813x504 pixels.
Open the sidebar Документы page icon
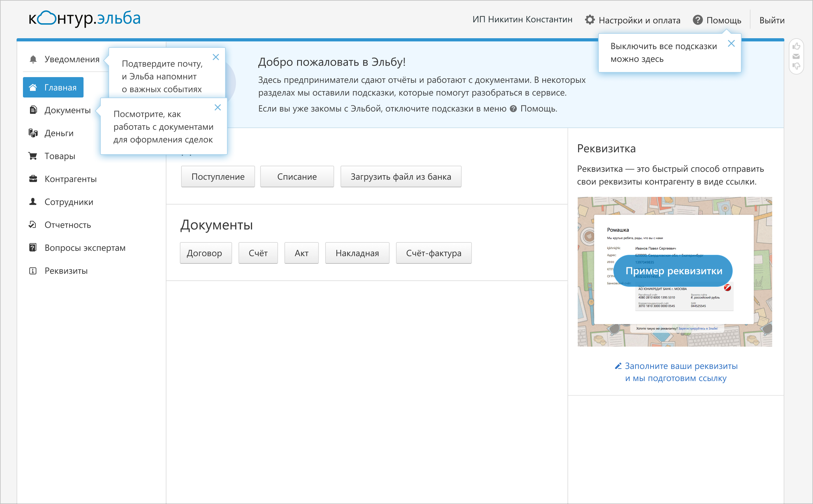point(33,110)
